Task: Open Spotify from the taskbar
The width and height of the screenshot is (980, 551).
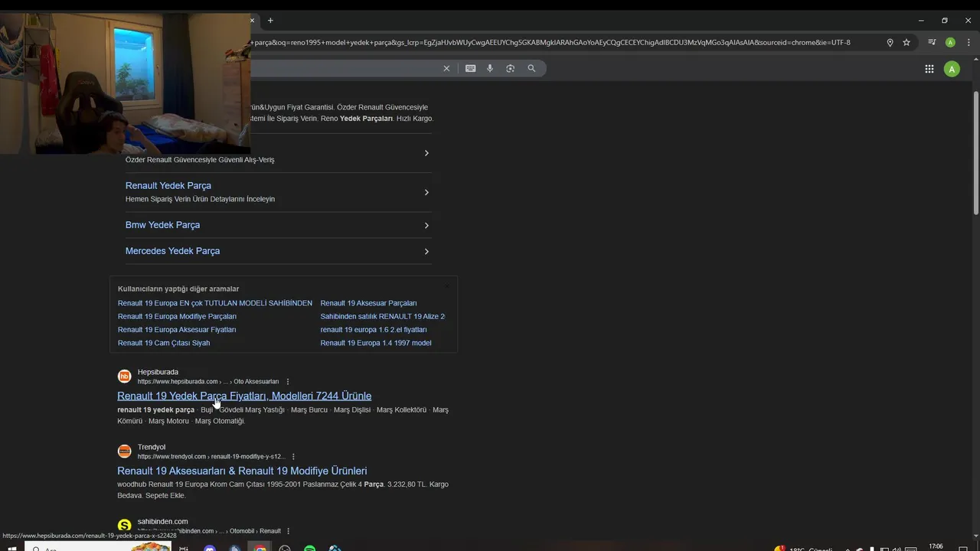Action: [x=310, y=548]
